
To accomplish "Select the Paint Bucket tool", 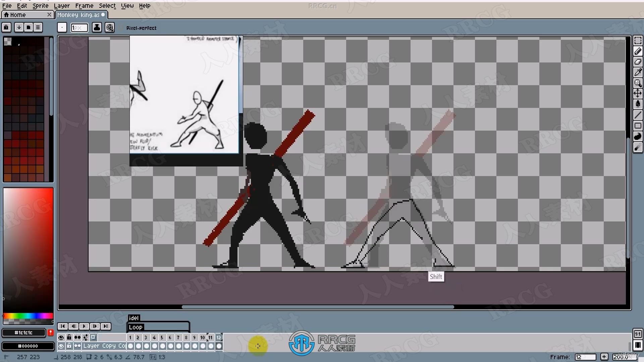I will (638, 104).
